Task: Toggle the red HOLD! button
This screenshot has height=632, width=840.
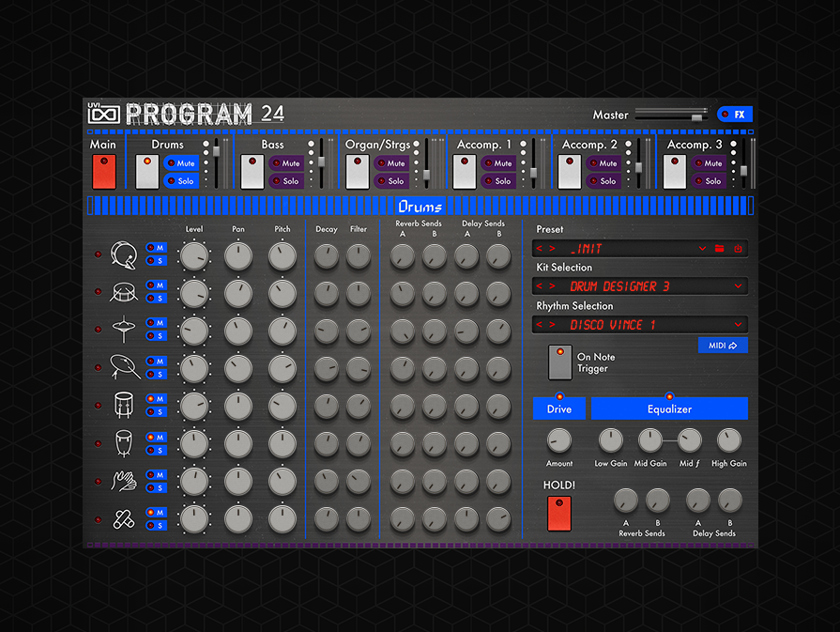Action: [559, 514]
